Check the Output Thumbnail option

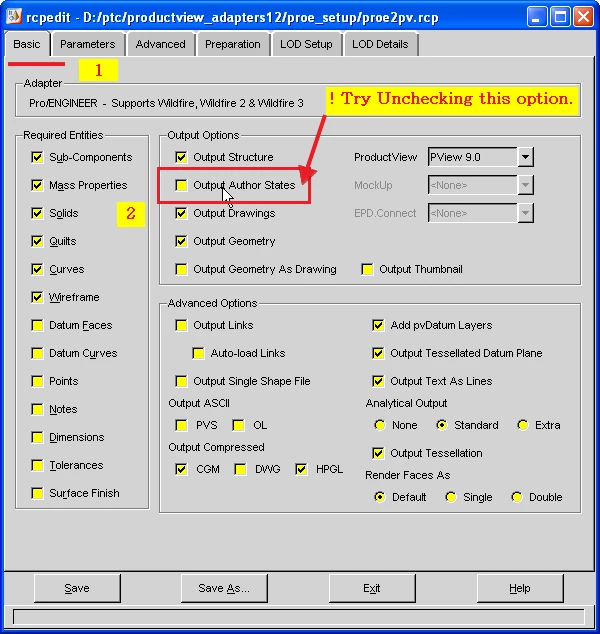367,269
